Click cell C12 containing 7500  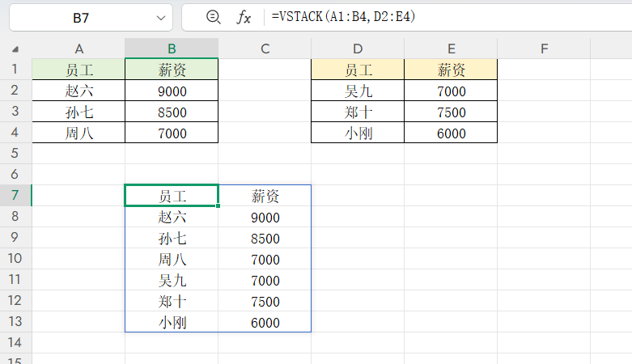(265, 300)
